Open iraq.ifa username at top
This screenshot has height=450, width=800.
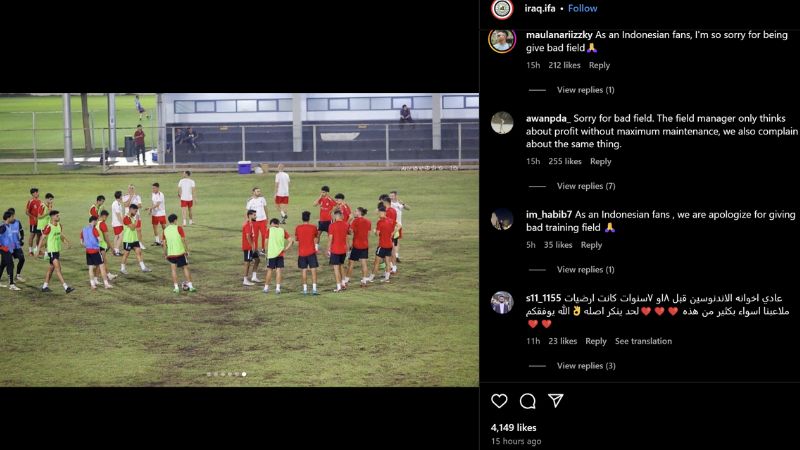[540, 8]
